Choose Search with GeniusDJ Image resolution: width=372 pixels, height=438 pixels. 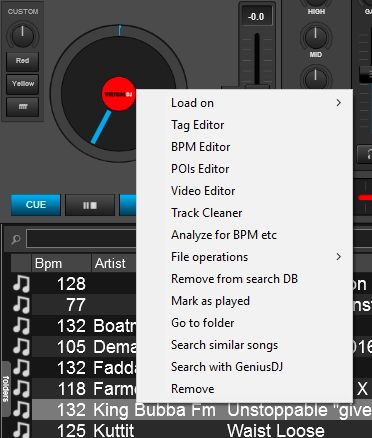pos(245,367)
